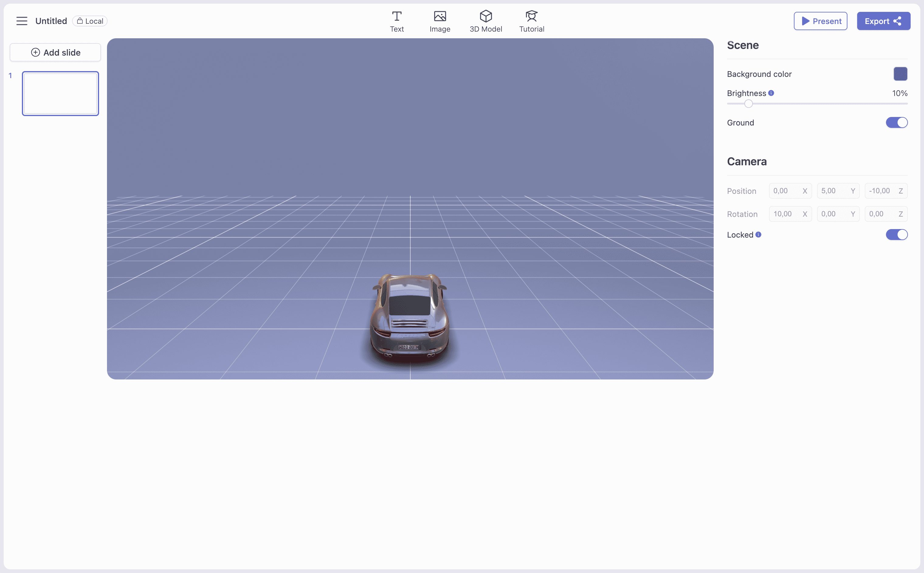Open the hamburger menu

point(22,21)
